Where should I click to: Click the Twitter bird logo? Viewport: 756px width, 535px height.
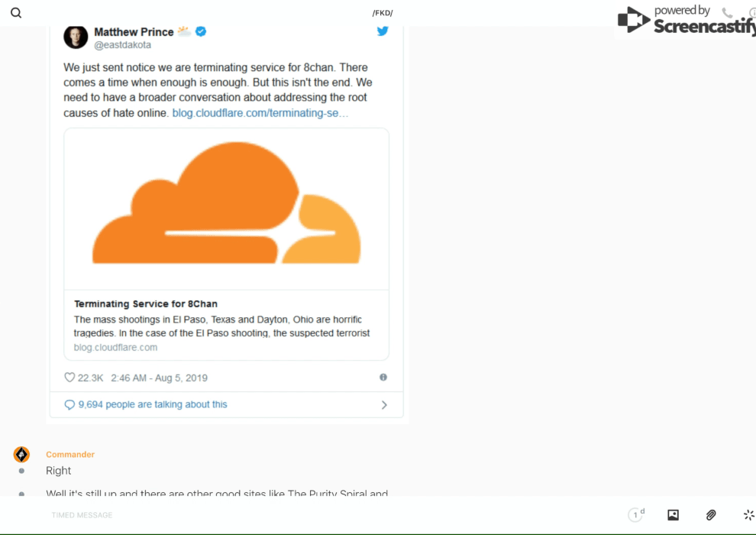click(x=383, y=31)
